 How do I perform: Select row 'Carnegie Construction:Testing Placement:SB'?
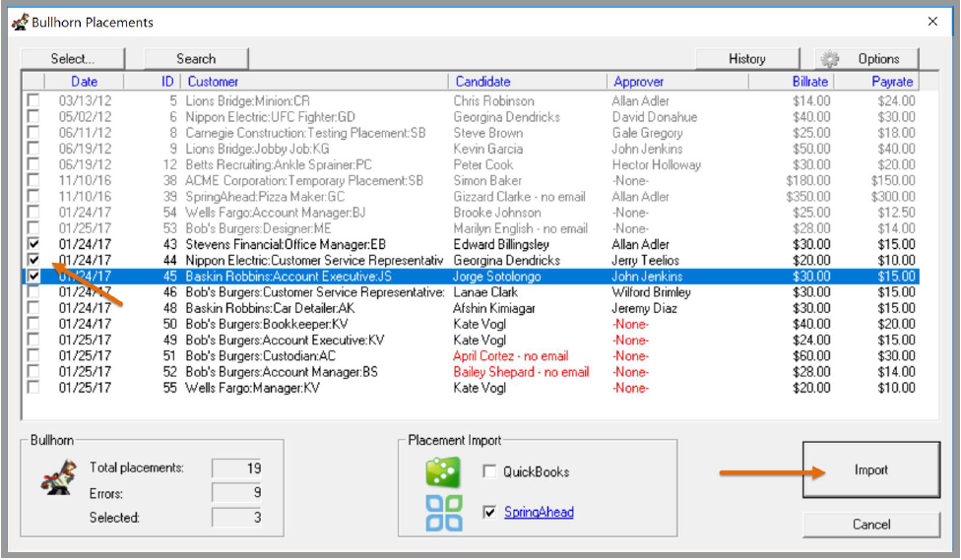pos(471,132)
